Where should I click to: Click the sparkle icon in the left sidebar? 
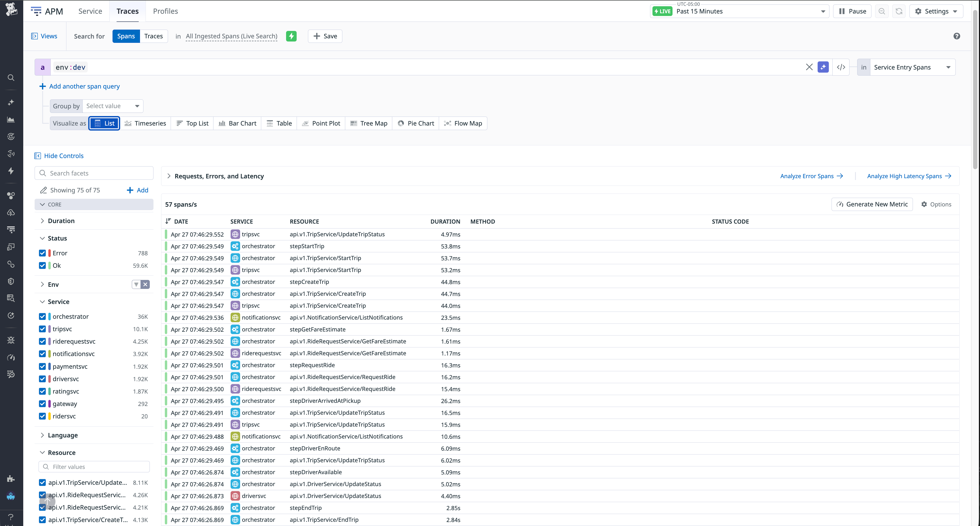pos(11,102)
